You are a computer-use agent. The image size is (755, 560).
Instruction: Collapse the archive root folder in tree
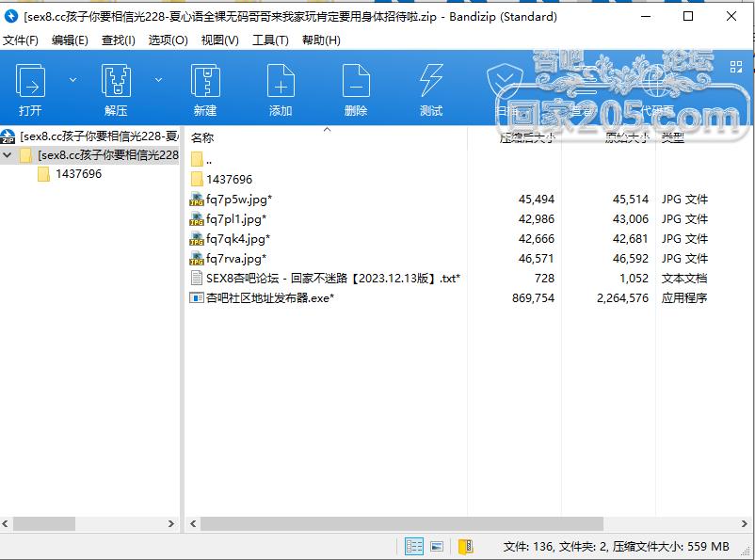8,155
